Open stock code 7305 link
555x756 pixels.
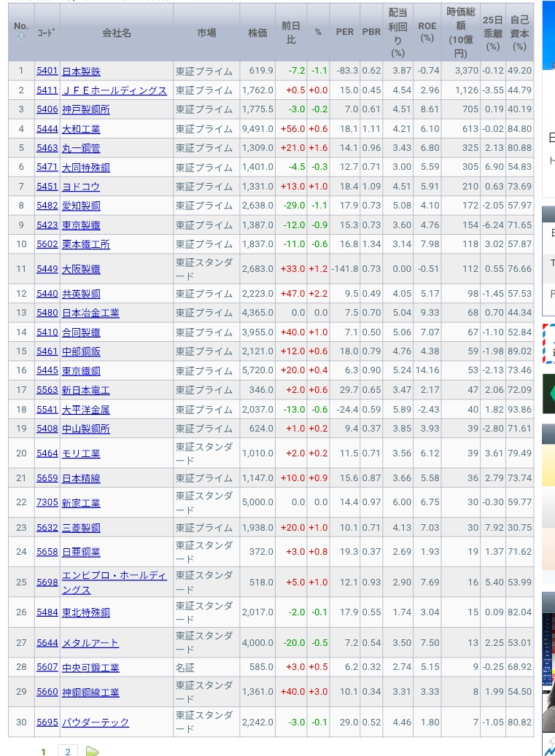47,503
